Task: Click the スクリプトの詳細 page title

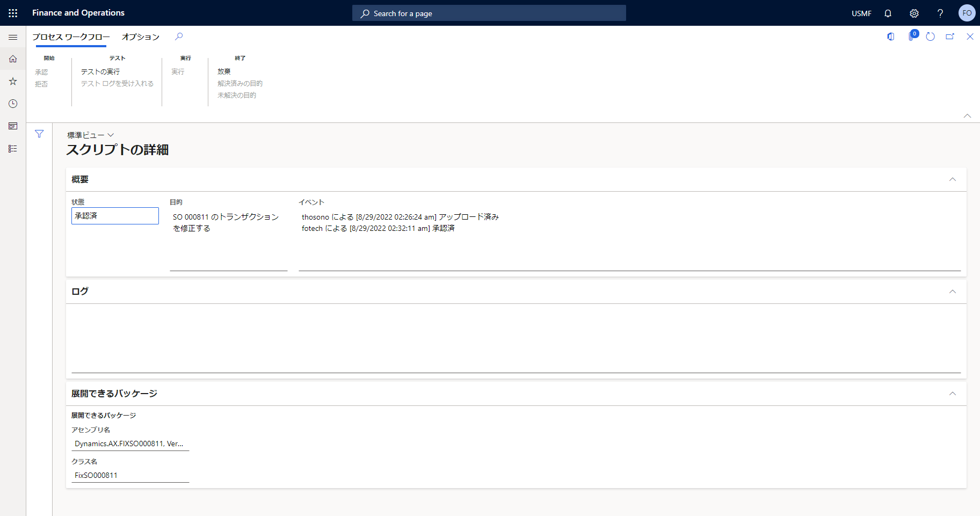Action: (118, 150)
